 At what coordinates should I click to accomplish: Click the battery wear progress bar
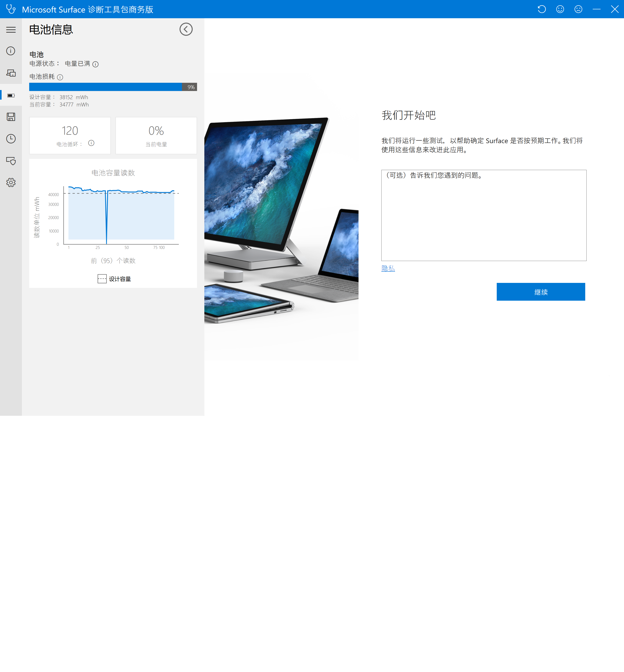[x=113, y=87]
